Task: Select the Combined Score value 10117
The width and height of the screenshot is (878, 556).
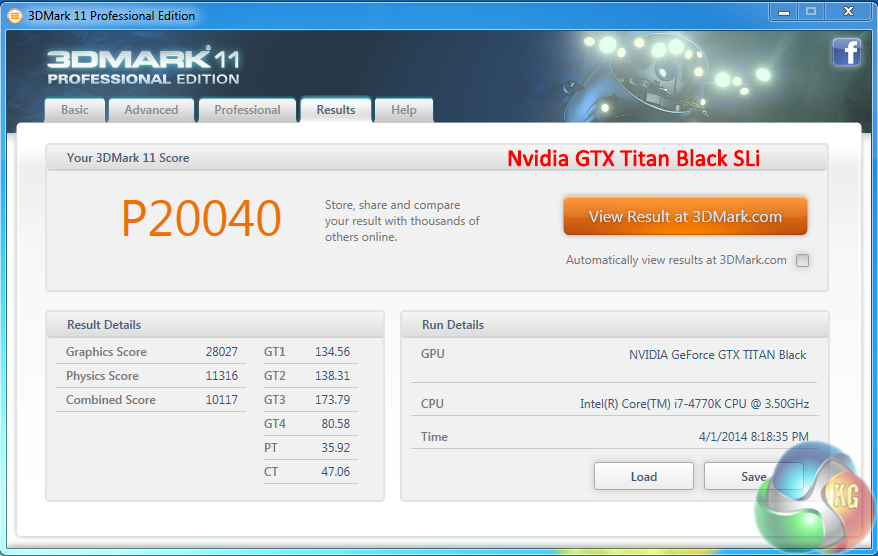Action: click(x=222, y=400)
